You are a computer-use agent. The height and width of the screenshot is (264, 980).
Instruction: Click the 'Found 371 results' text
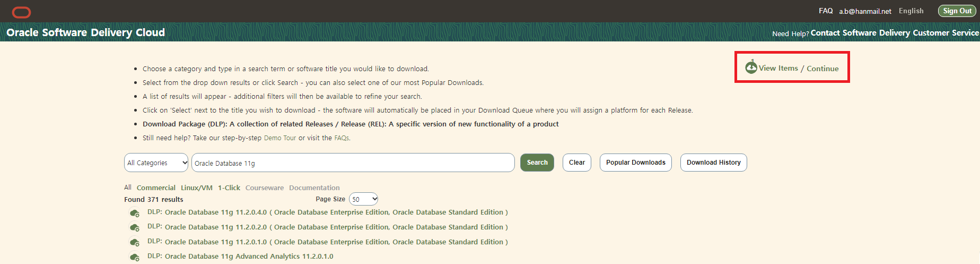pos(154,200)
